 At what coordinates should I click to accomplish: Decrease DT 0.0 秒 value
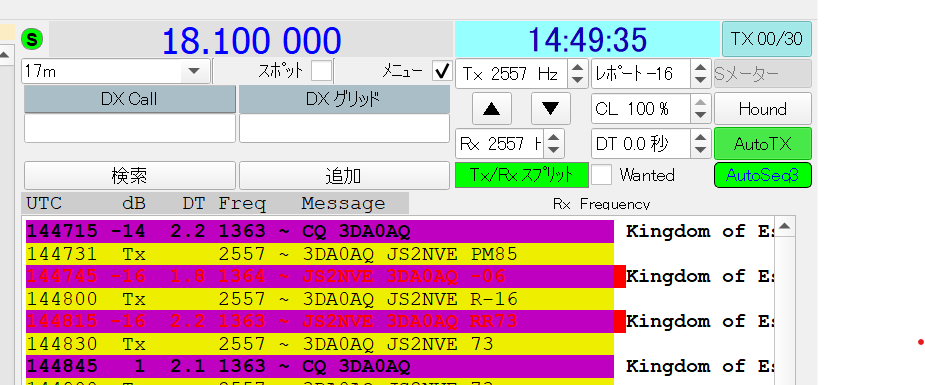[700, 150]
